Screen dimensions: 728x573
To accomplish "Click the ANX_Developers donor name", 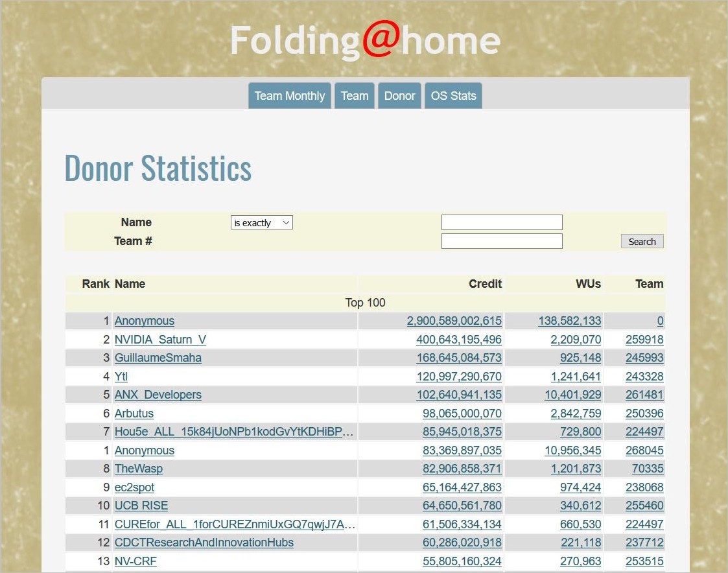I will pos(158,395).
